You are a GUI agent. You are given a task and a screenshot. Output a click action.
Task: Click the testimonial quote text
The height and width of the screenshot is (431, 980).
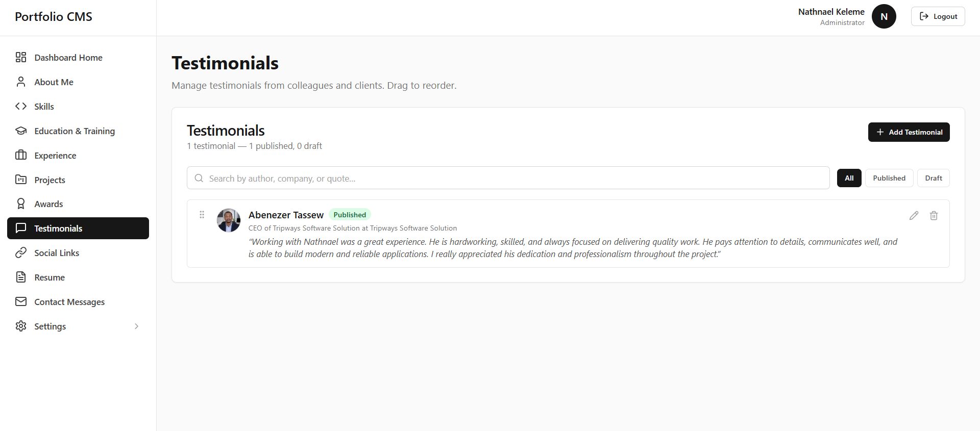573,248
